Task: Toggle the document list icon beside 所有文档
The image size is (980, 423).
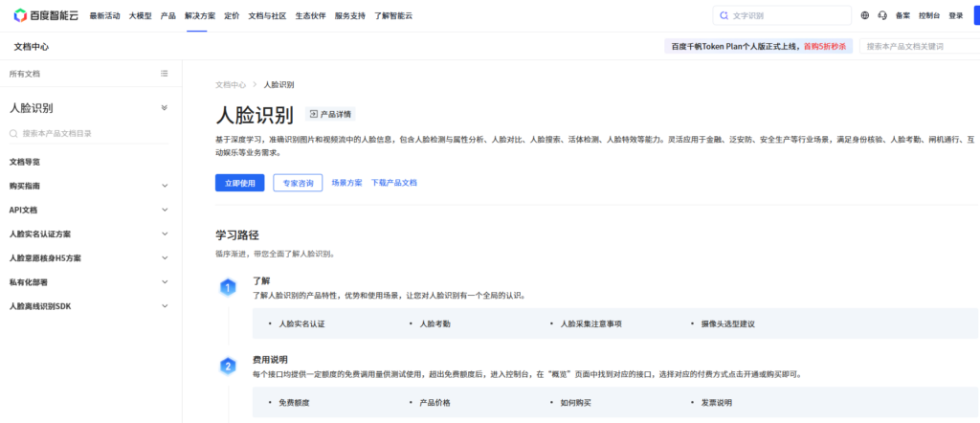Action: (x=165, y=73)
